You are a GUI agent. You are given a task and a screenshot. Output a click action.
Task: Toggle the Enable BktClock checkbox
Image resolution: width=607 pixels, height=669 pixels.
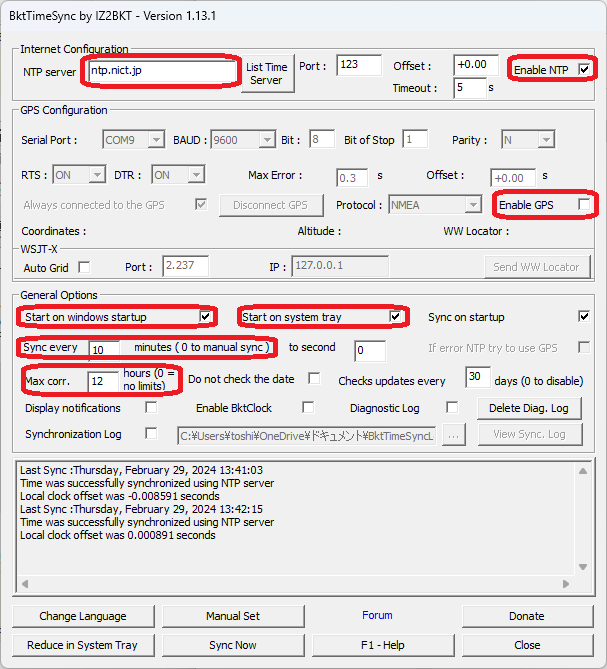(x=308, y=407)
